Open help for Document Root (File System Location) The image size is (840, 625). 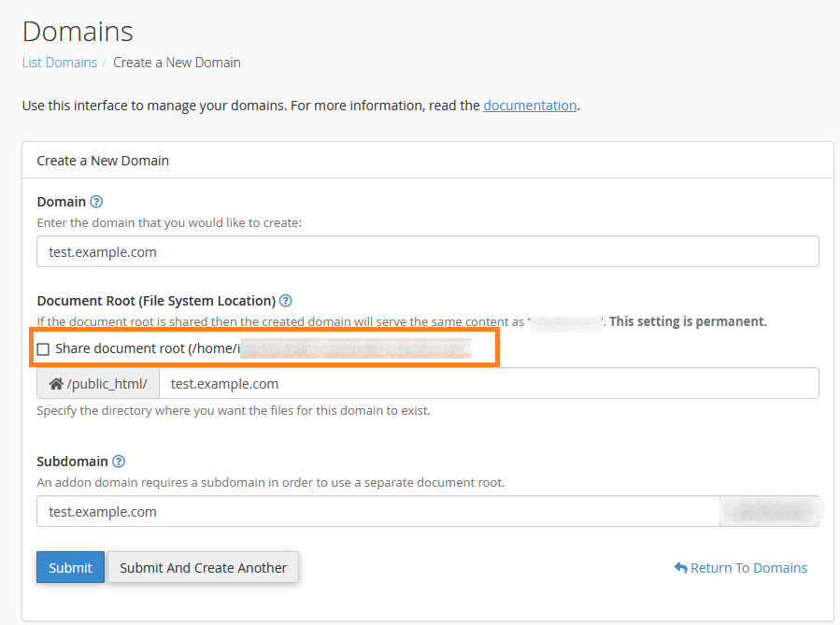[286, 301]
